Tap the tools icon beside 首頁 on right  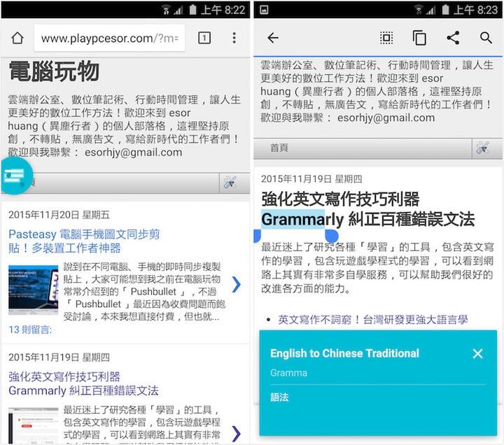pyautogui.click(x=482, y=148)
